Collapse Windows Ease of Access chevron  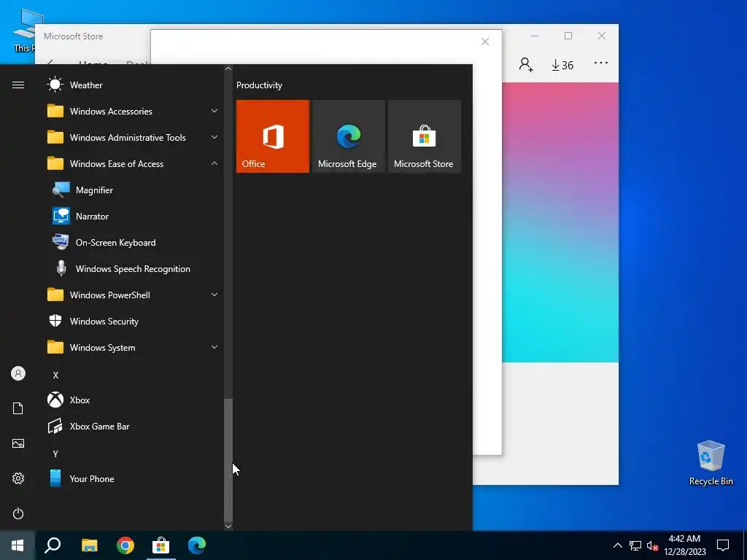click(214, 163)
